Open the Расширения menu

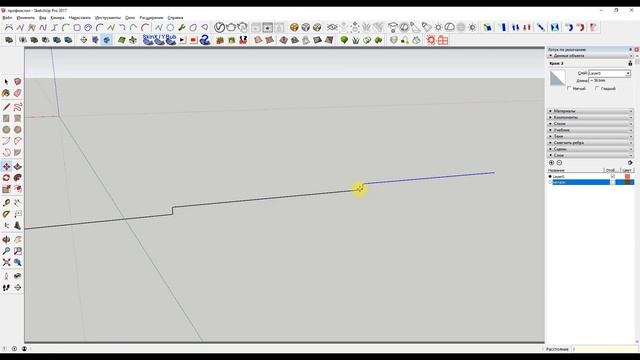151,18
